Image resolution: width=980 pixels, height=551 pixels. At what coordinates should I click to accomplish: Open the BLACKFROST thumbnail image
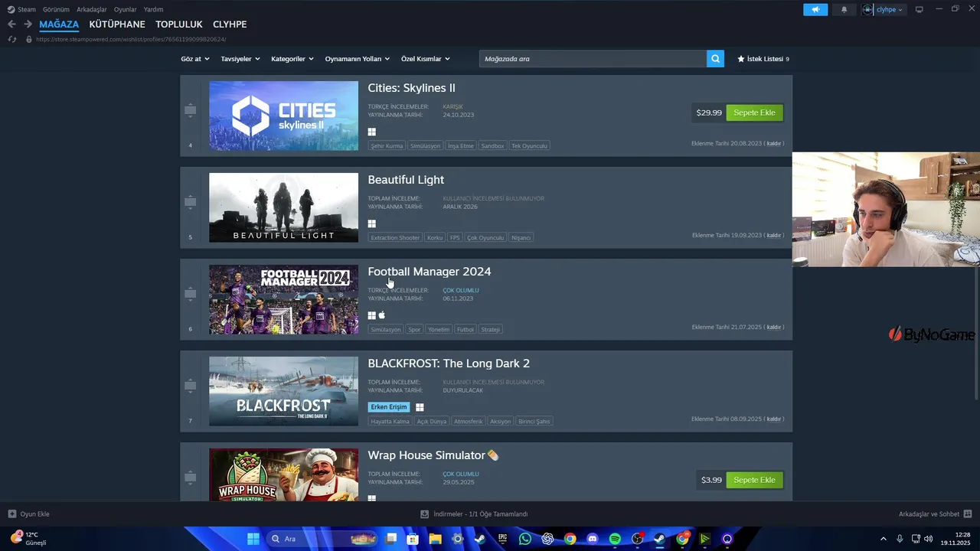(x=283, y=391)
